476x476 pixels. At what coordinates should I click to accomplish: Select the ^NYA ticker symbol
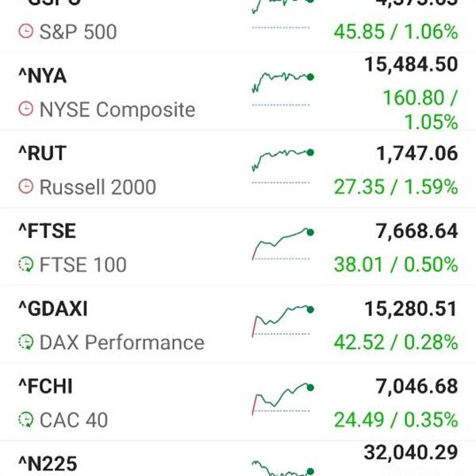pos(43,75)
